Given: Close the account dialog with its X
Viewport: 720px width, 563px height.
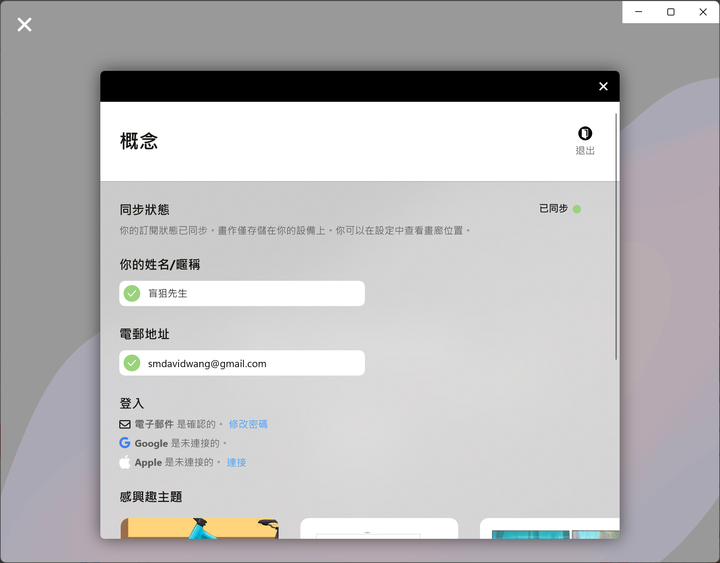Looking at the screenshot, I should tap(603, 86).
